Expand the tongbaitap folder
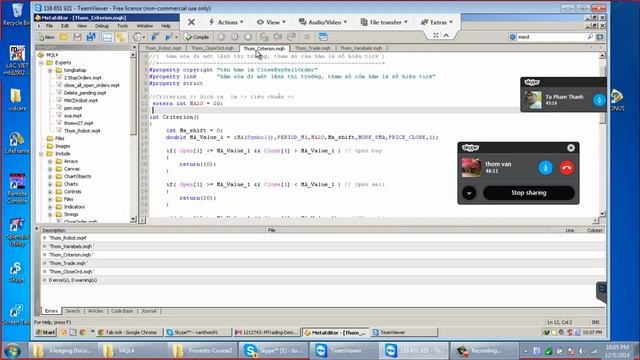640x360 pixels. [x=50, y=70]
